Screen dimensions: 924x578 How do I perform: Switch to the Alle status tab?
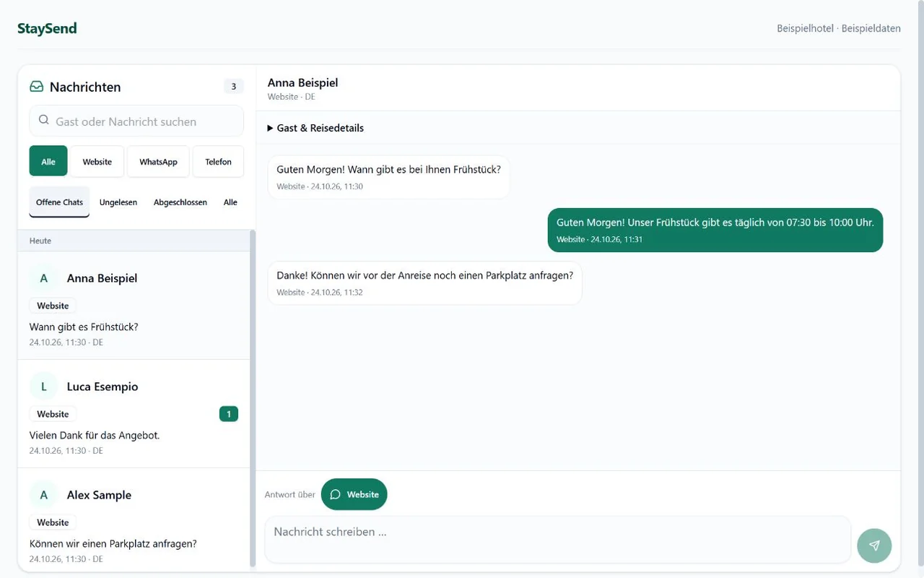pyautogui.click(x=230, y=202)
